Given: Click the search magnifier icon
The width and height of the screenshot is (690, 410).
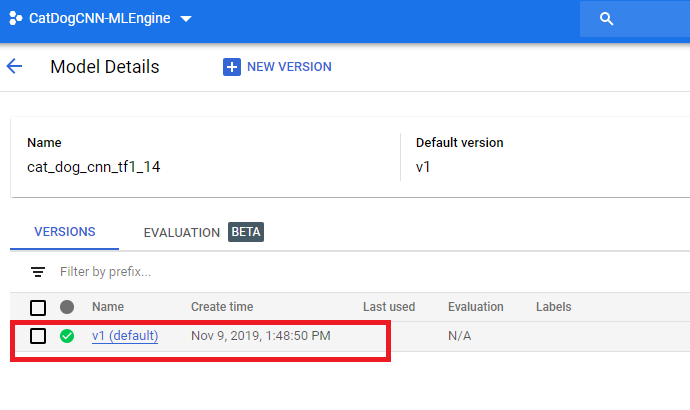Looking at the screenshot, I should [606, 19].
